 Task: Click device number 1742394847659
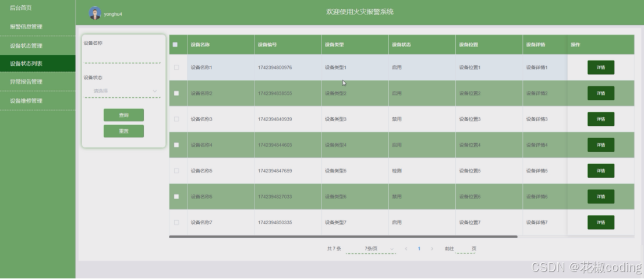click(275, 171)
